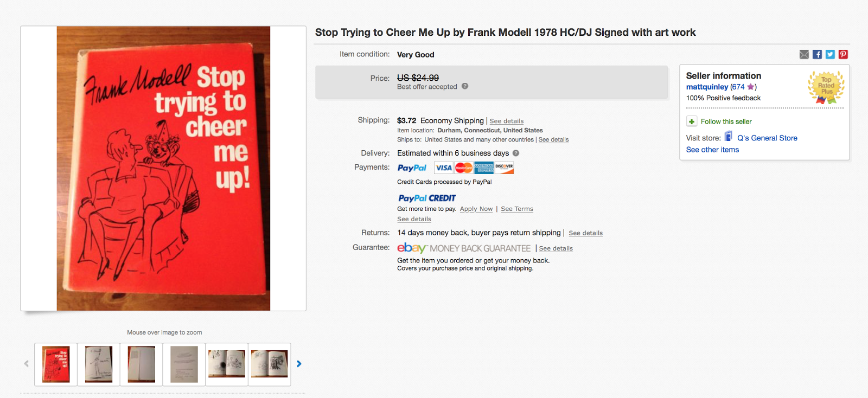Viewport: 868px width, 398px height.
Task: Show previous thumbnails with left arrow
Action: click(26, 364)
